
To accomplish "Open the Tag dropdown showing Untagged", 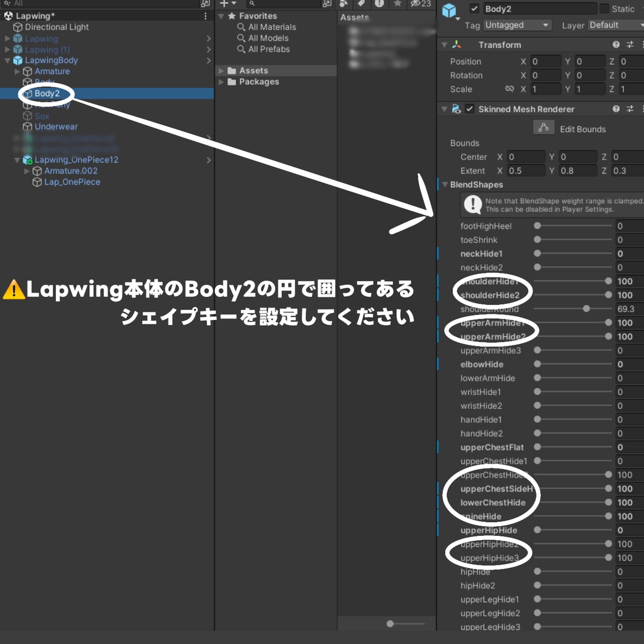I will coord(517,25).
